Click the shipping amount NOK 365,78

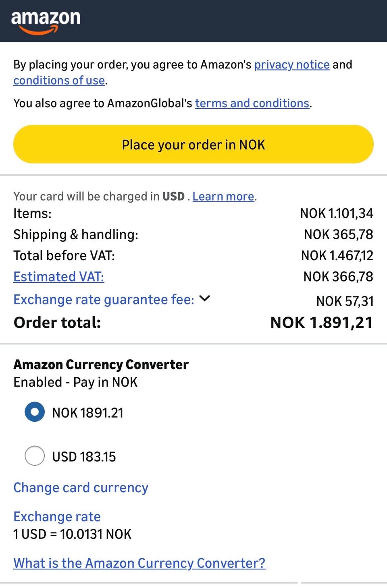(x=338, y=234)
